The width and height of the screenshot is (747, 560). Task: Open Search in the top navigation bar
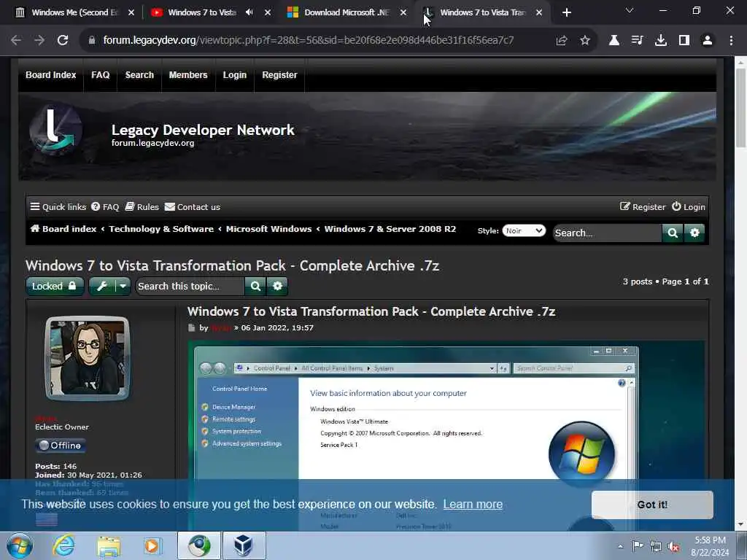139,75
